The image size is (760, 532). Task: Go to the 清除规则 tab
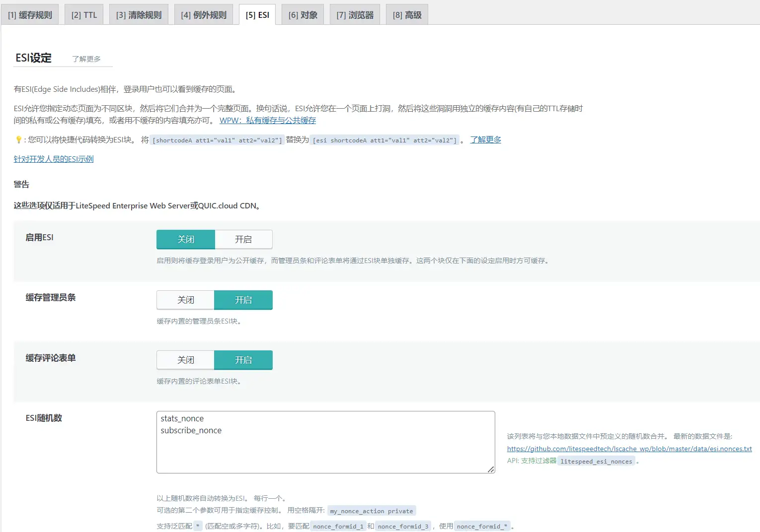[x=139, y=15]
